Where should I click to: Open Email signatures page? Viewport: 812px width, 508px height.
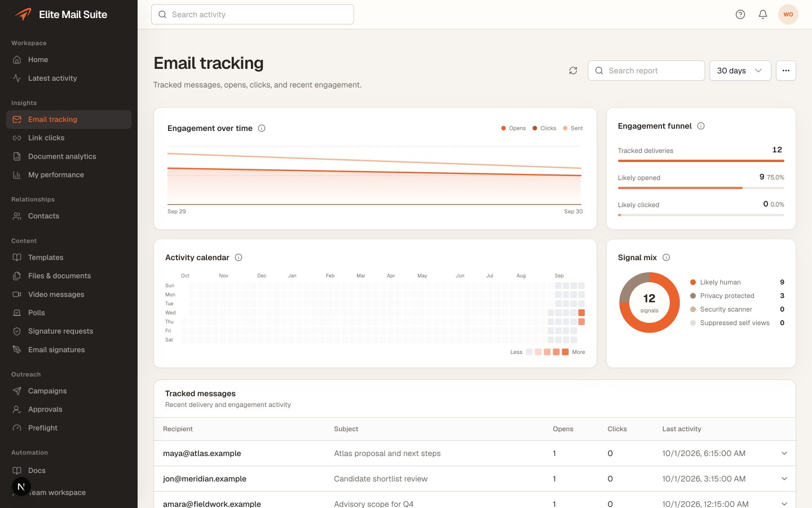[69, 350]
